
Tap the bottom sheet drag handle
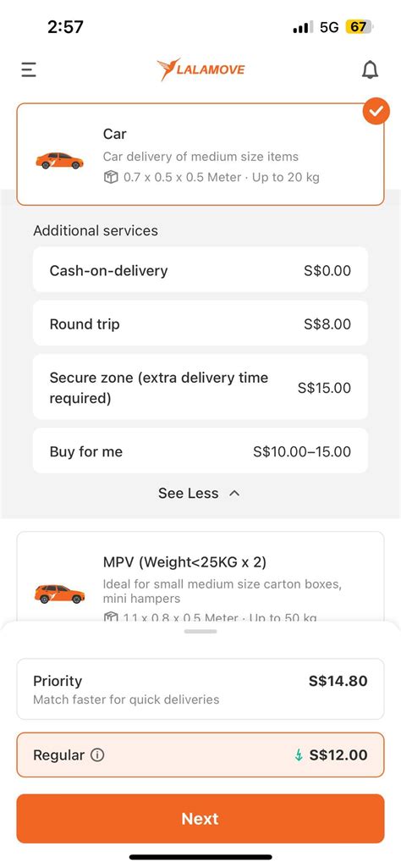(x=200, y=632)
